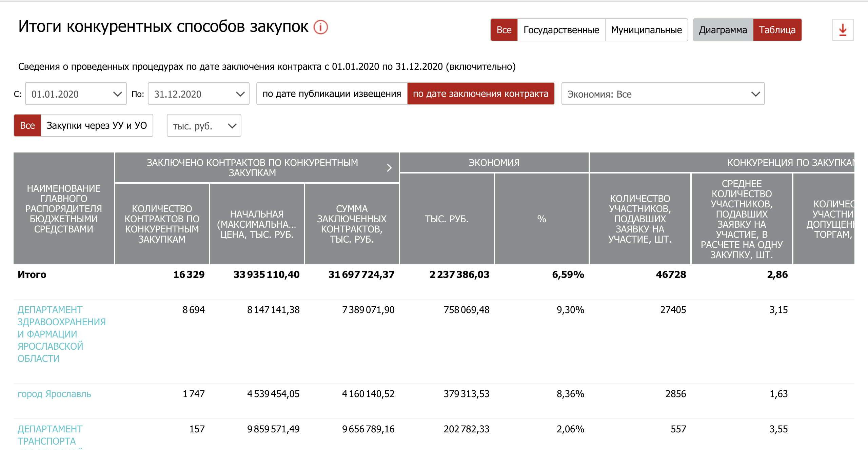Click total contracts sum '31 697 724,37'
Viewport: 868px width, 450px height.
(361, 274)
